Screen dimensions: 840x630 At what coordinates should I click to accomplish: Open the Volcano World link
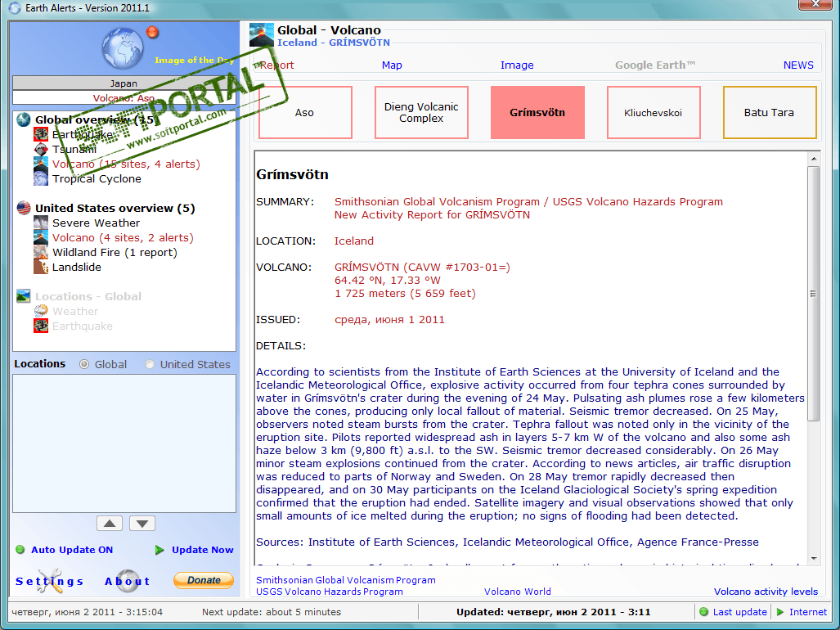[x=518, y=592]
